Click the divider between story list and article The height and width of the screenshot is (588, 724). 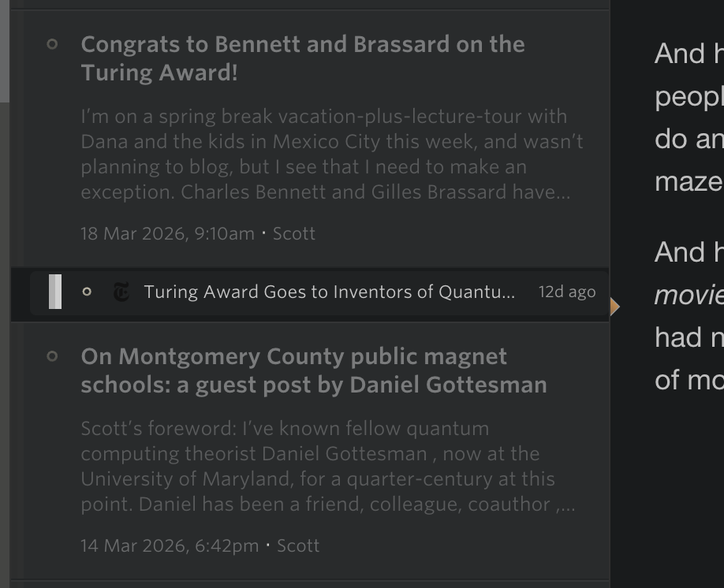tap(610, 441)
